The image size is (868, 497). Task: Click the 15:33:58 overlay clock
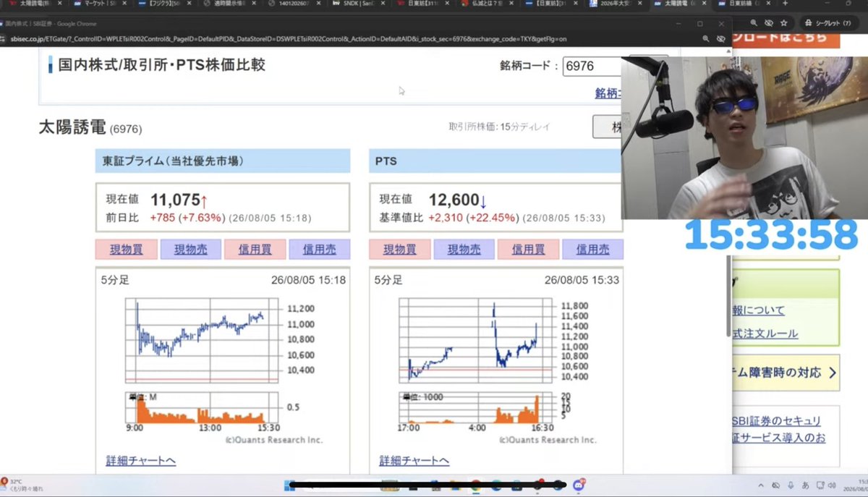(x=771, y=235)
